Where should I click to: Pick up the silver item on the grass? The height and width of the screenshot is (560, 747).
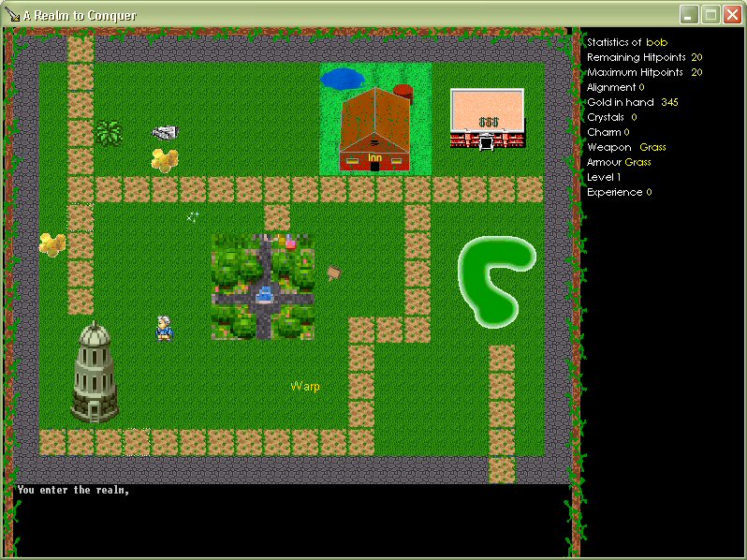click(x=165, y=133)
